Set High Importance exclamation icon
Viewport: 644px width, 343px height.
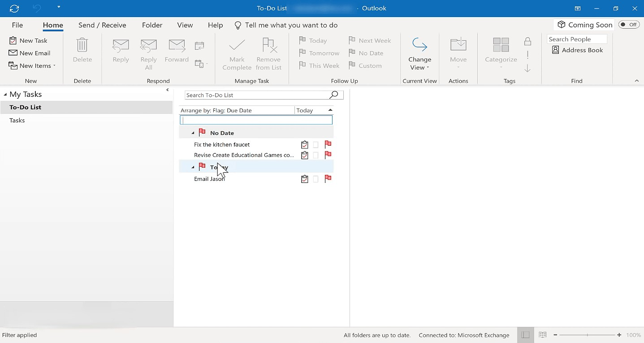click(x=528, y=55)
